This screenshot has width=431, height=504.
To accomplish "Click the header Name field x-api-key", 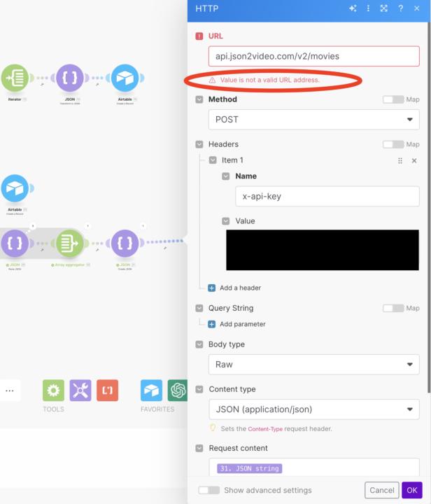I will click(x=327, y=197).
